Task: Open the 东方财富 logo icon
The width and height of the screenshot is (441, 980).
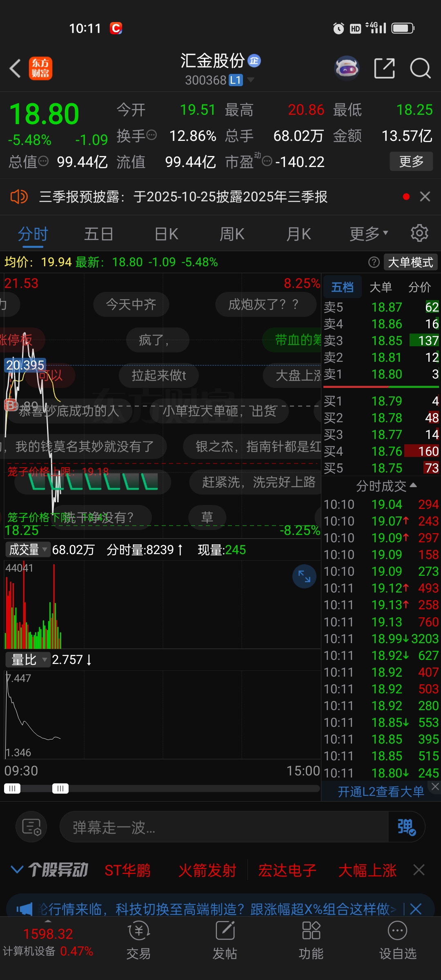Action: point(40,68)
